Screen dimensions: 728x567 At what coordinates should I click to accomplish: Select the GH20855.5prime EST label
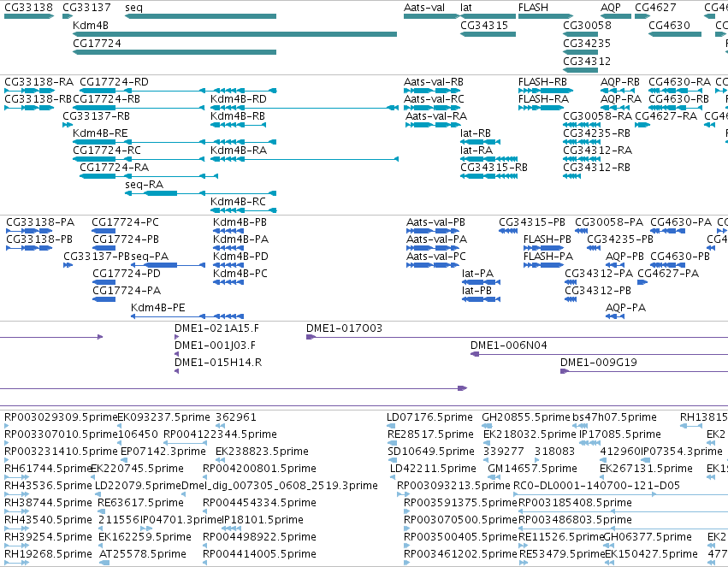526,417
